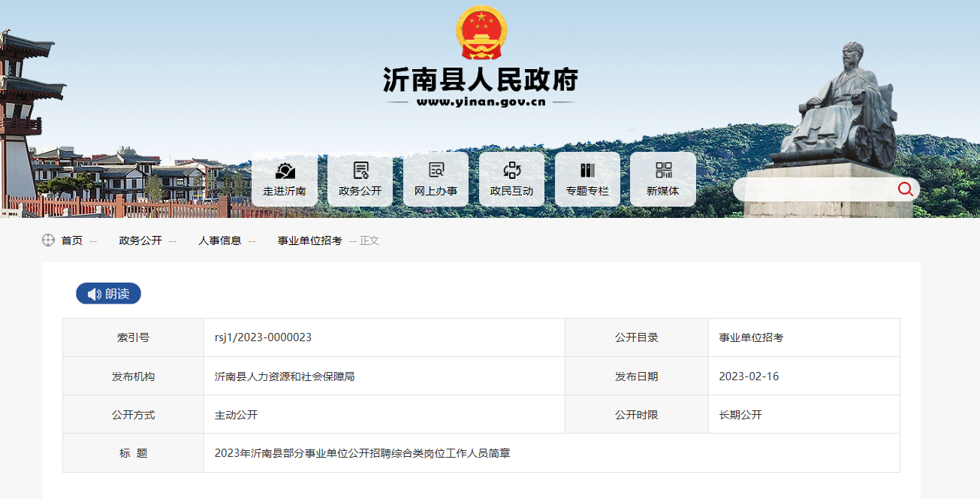The width and height of the screenshot is (980, 499).
Task: Click the 发布机构 label cell
Action: tap(133, 376)
